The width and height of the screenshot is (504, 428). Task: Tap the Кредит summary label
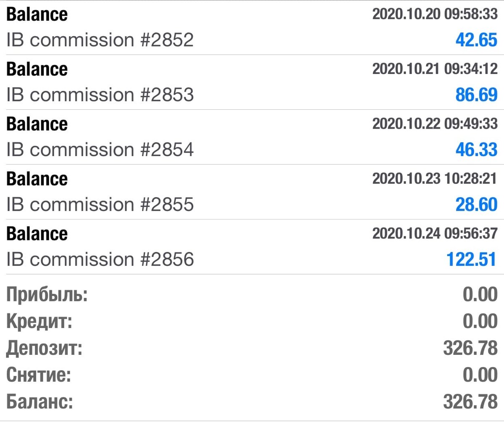39,322
